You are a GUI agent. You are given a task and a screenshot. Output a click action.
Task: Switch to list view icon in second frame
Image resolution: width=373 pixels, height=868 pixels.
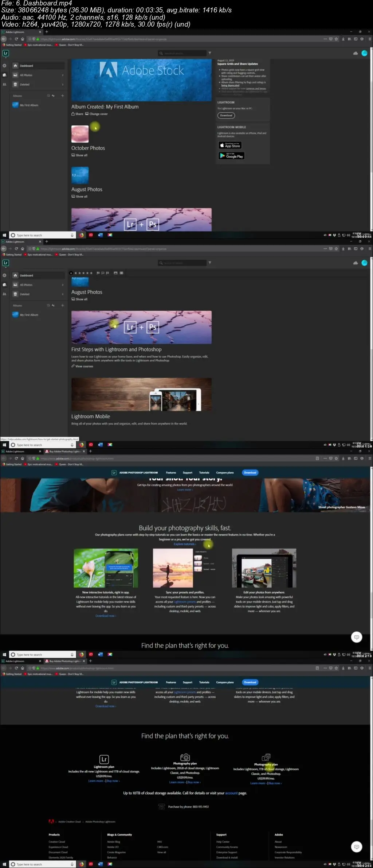pos(121,273)
